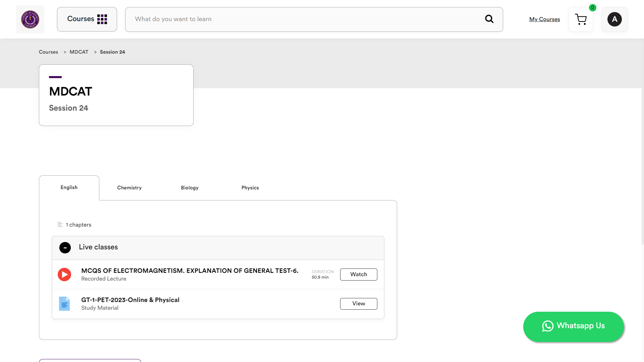
Task: Click Watch for Electromagnetism lecture
Action: pos(358,275)
